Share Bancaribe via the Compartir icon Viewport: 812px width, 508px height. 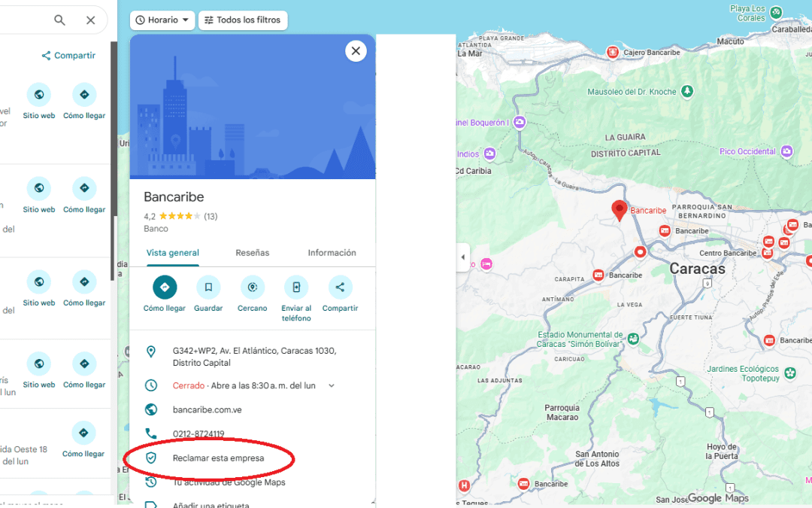[340, 287]
